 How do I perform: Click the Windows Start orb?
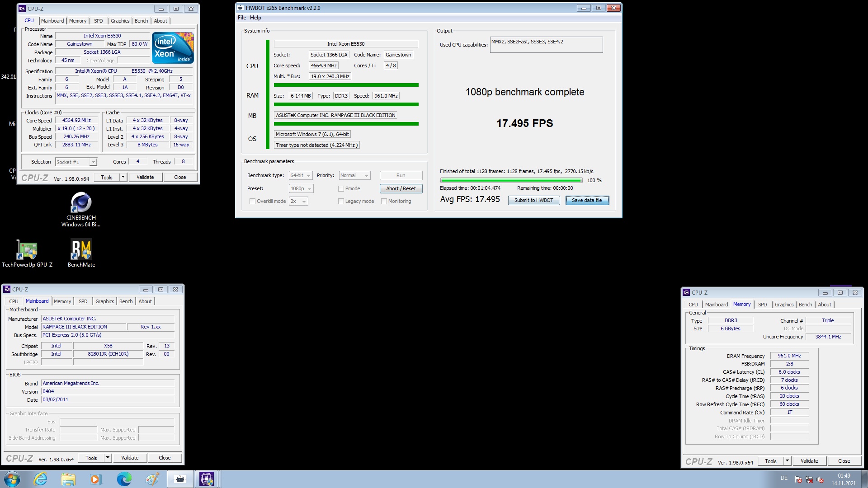pos(12,479)
